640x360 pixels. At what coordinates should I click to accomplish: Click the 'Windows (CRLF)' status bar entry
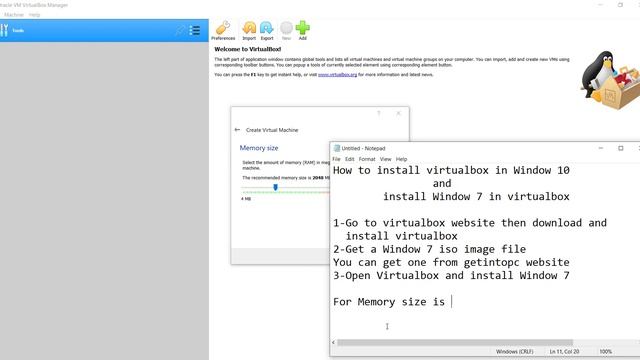[515, 351]
